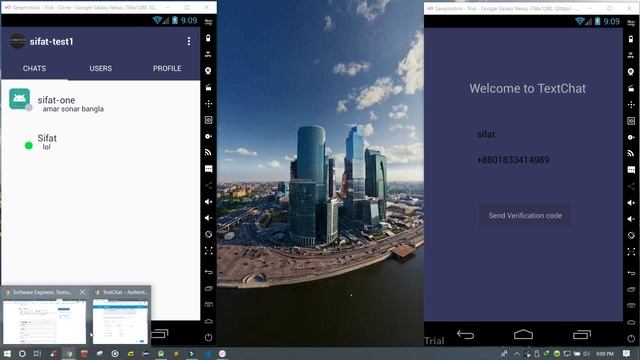Screen dimensions: 640x360
Task: Click Volume up in right emulator toolbar
Action: point(631,202)
